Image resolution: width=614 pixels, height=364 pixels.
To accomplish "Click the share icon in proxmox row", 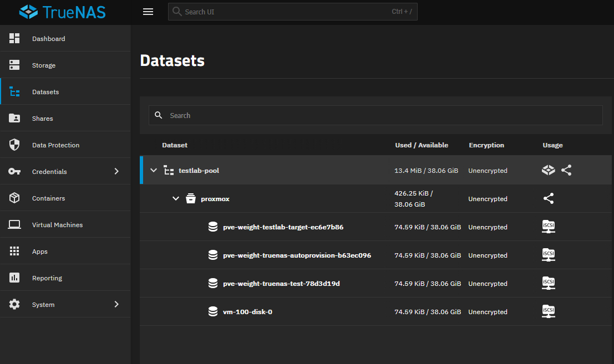I will 548,198.
